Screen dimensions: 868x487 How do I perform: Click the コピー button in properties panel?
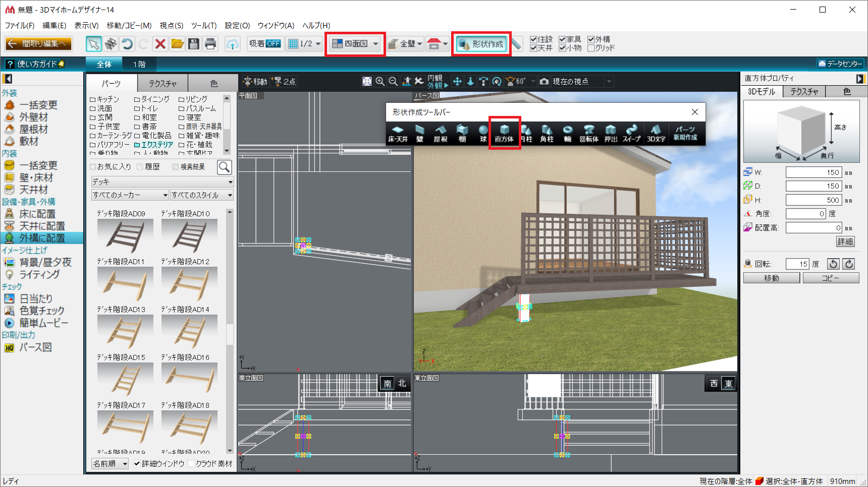(830, 278)
